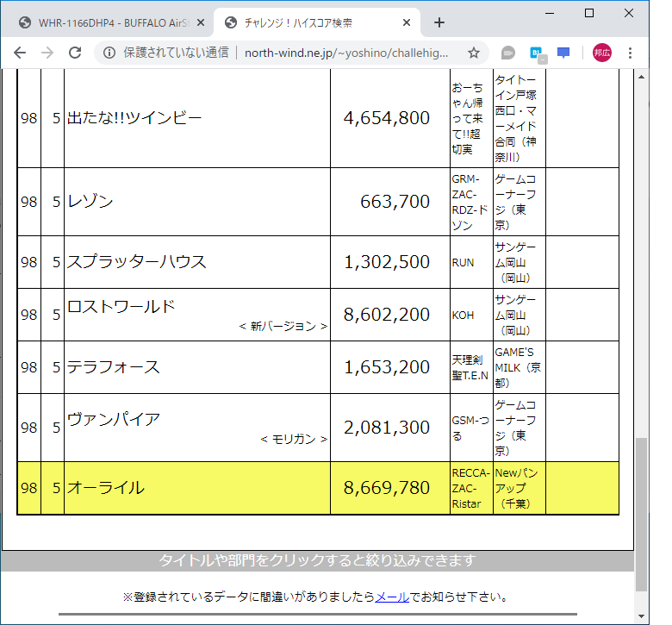
Task: Click vertical scrollbar down arrow
Action: pos(641,616)
